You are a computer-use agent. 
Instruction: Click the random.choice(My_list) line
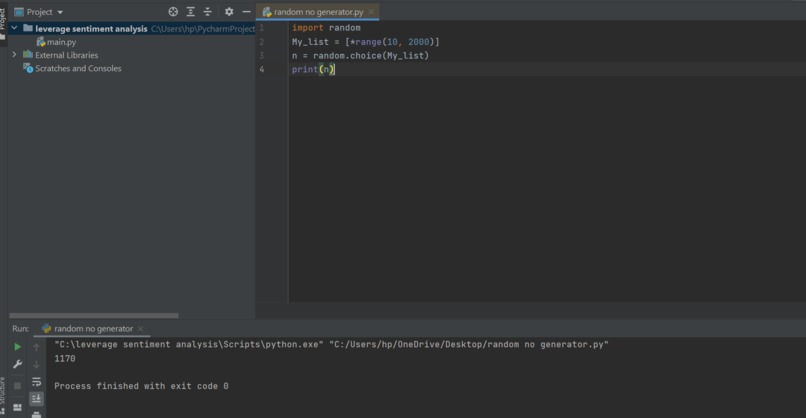pyautogui.click(x=360, y=56)
